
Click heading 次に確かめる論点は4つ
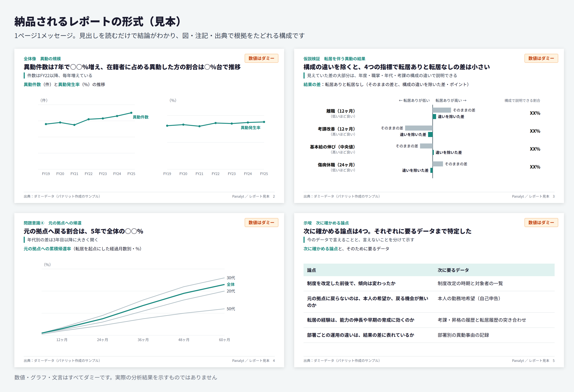point(387,231)
